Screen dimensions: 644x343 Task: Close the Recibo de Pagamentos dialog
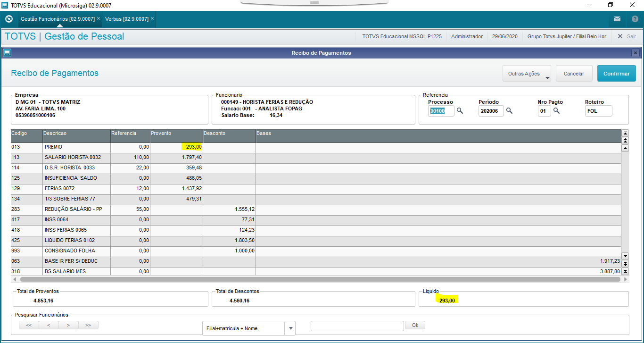point(636,53)
